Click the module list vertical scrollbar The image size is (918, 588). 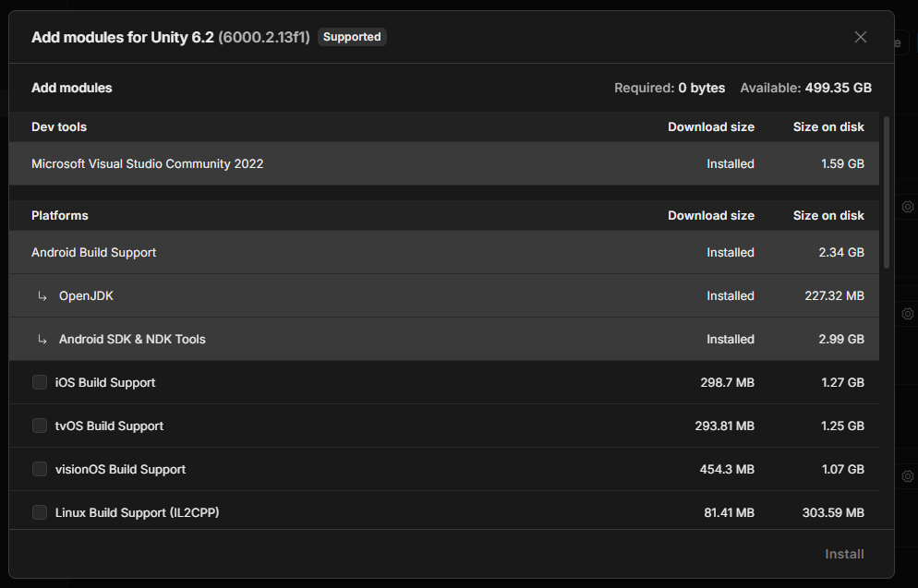(887, 193)
